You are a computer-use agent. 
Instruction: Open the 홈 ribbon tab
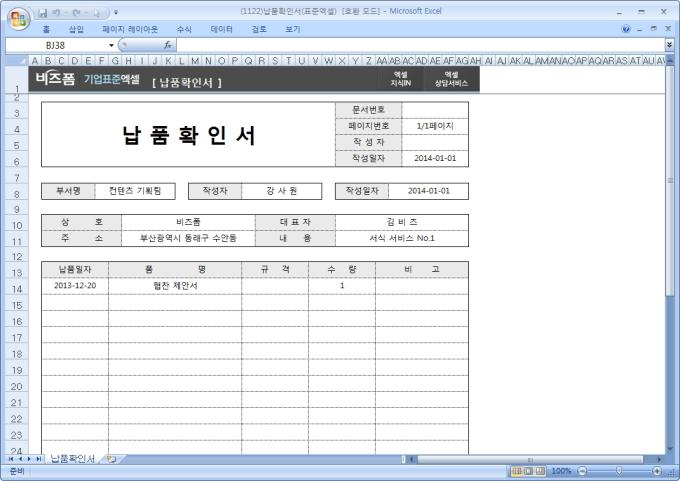point(46,29)
